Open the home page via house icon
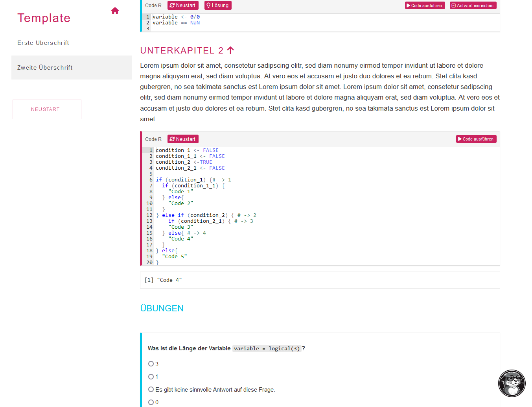Viewport: 532px width, 407px height. 115,11
